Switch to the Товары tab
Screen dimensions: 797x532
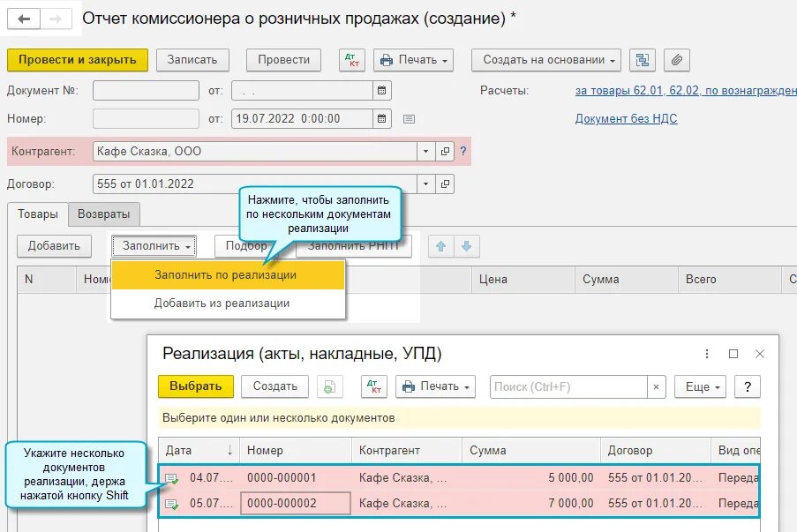38,214
